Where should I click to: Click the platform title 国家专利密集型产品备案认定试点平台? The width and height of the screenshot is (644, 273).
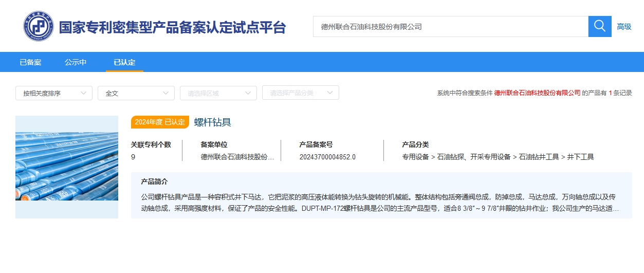click(172, 27)
